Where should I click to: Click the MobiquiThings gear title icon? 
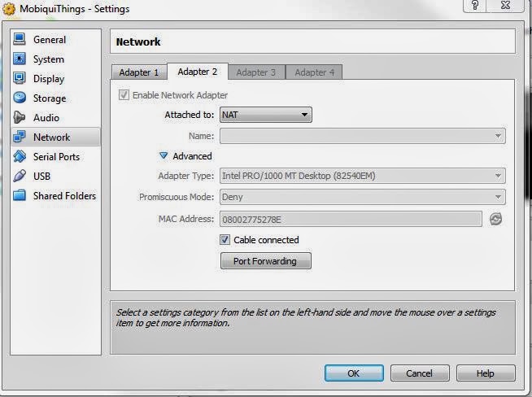click(x=9, y=9)
